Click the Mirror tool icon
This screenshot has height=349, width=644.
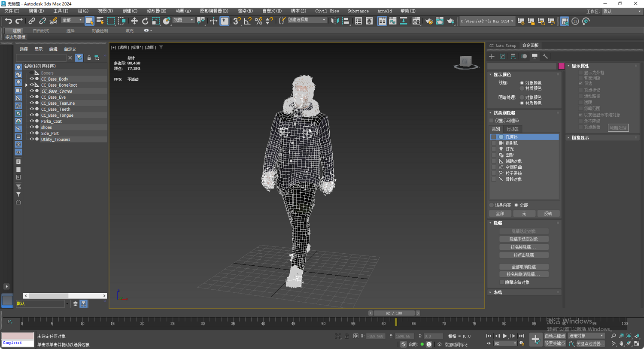pyautogui.click(x=335, y=21)
